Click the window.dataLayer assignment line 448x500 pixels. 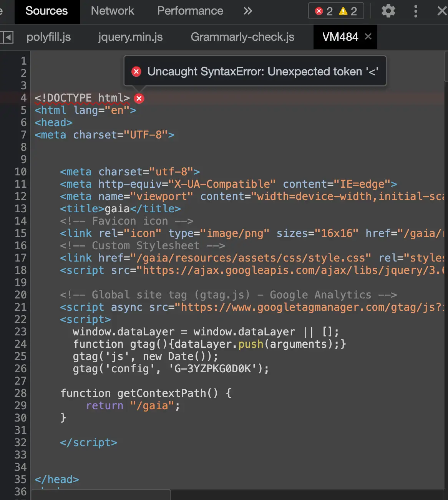click(206, 332)
